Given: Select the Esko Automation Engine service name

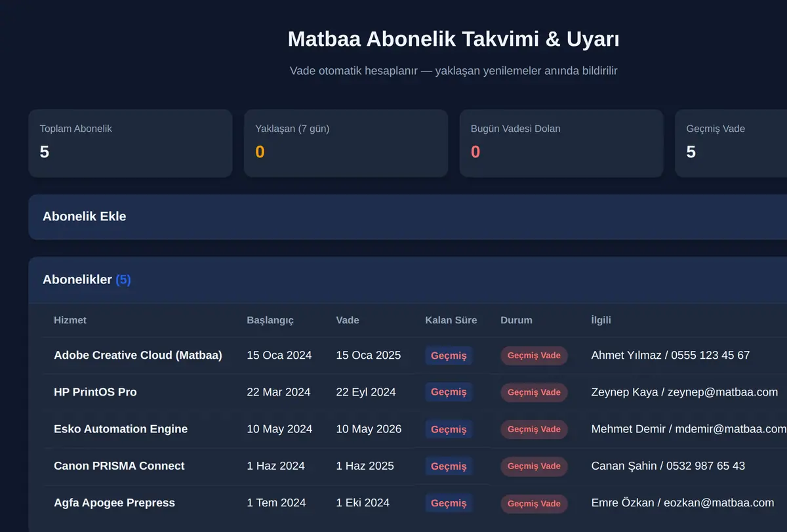Looking at the screenshot, I should point(121,429).
